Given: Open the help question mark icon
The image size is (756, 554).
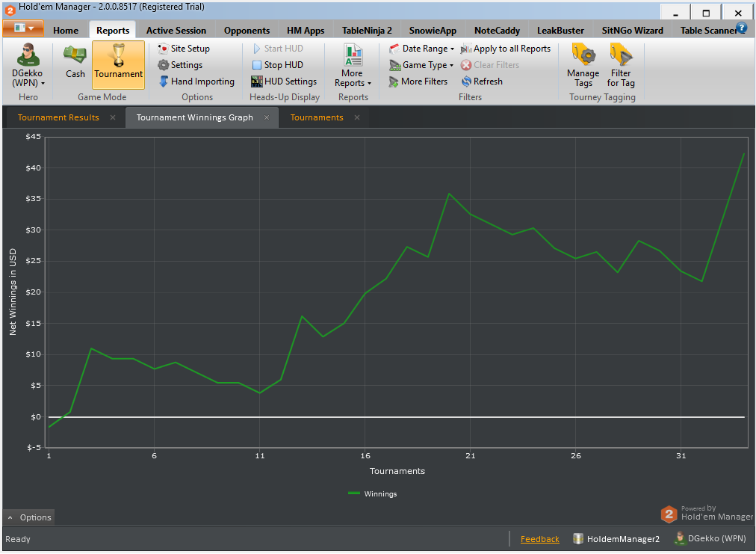Looking at the screenshot, I should click(742, 28).
